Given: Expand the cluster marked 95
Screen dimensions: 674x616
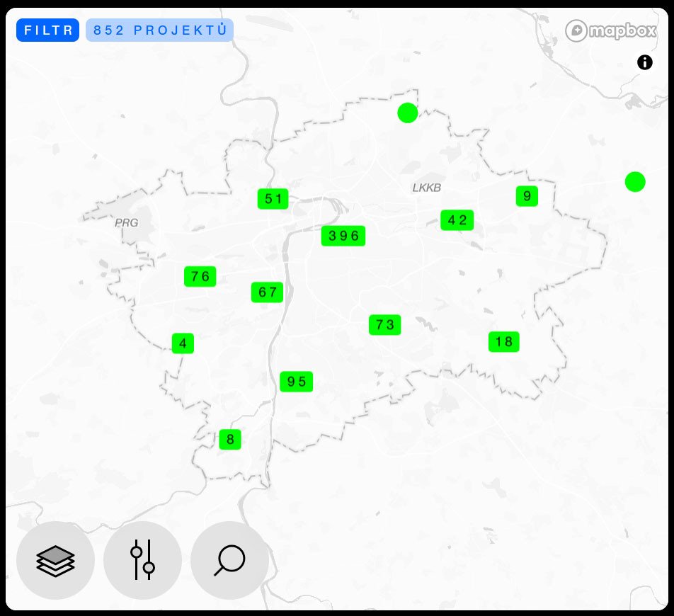Looking at the screenshot, I should click(x=296, y=382).
